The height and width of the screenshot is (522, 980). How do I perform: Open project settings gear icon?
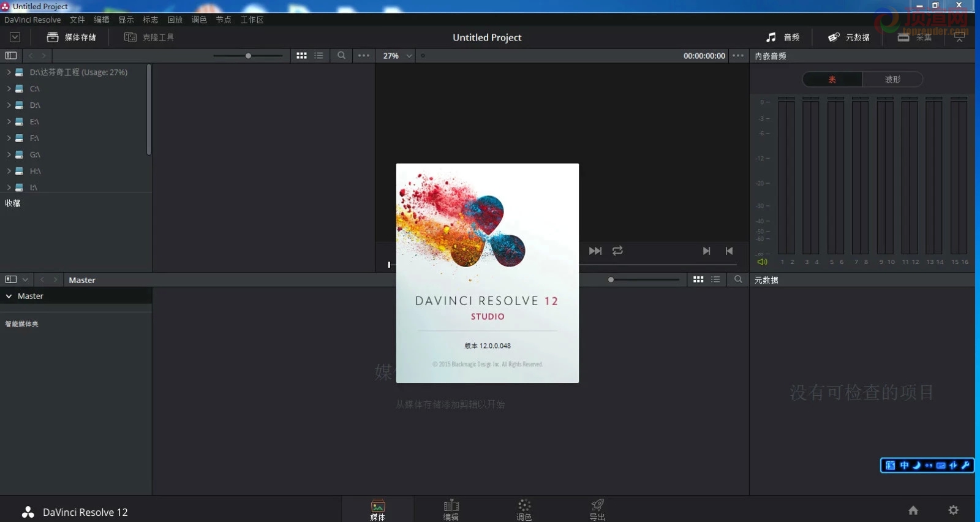pyautogui.click(x=954, y=510)
